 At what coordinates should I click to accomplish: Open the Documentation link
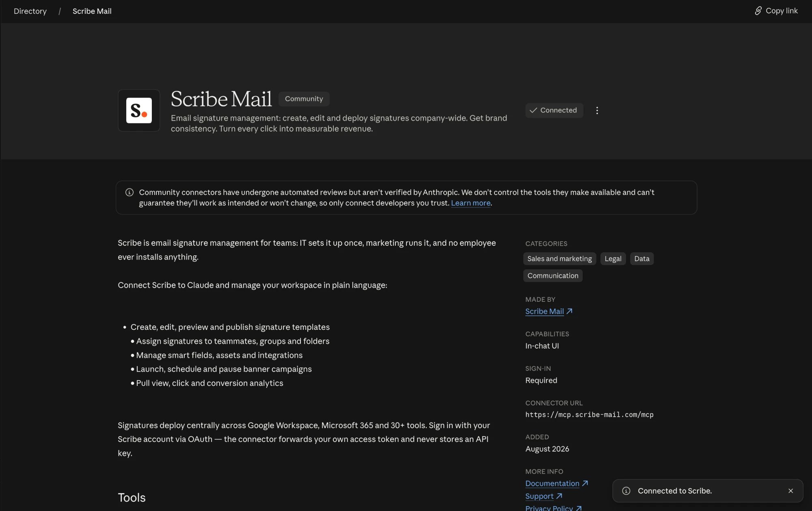click(552, 483)
